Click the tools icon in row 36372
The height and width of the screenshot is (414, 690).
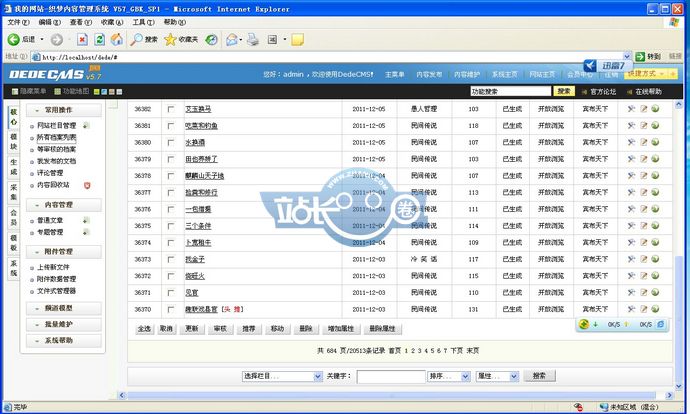click(x=631, y=276)
